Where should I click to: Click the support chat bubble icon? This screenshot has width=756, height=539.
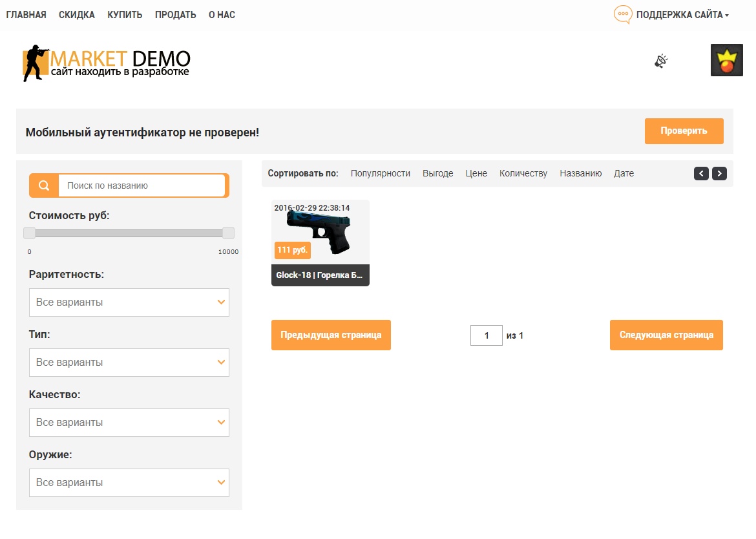click(622, 15)
